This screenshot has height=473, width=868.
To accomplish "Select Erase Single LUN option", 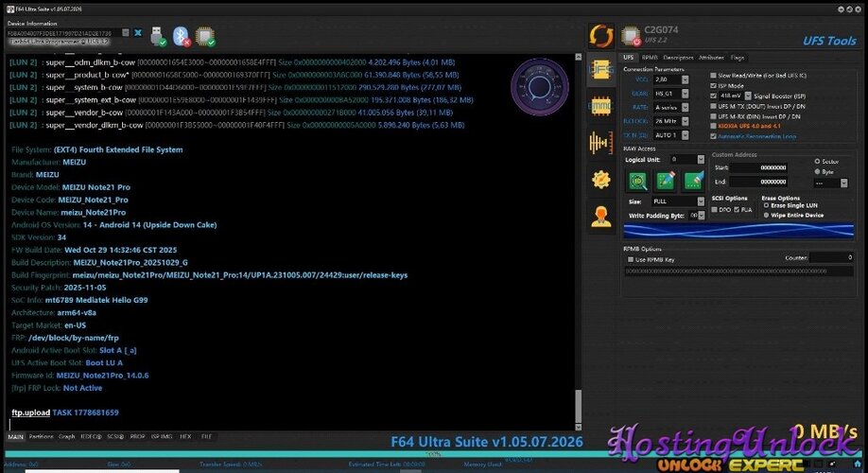I will tap(767, 205).
